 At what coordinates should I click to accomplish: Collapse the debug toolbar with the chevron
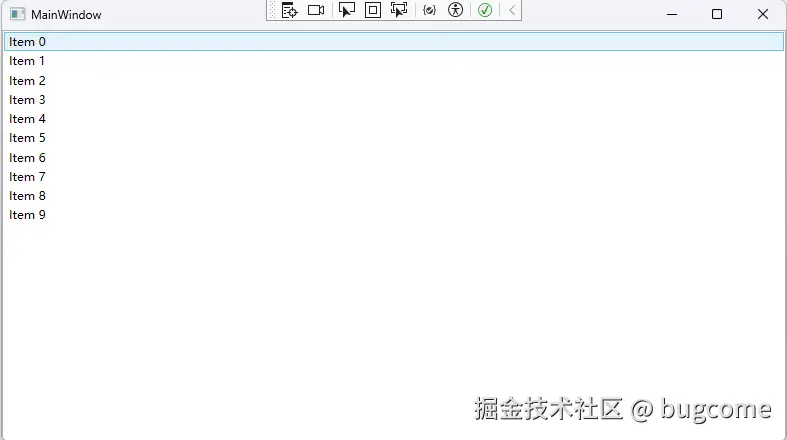(x=512, y=10)
